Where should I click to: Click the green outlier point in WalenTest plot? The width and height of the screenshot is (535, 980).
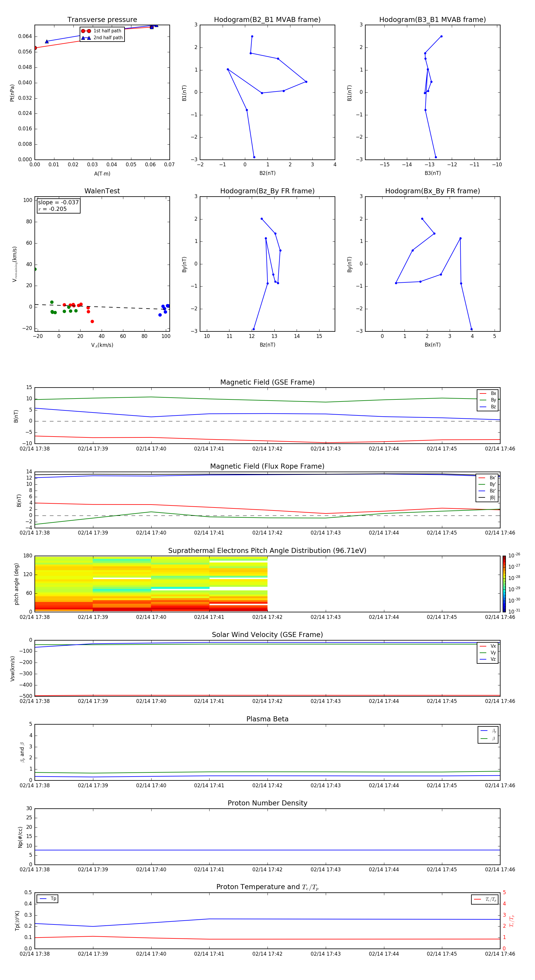click(x=35, y=269)
